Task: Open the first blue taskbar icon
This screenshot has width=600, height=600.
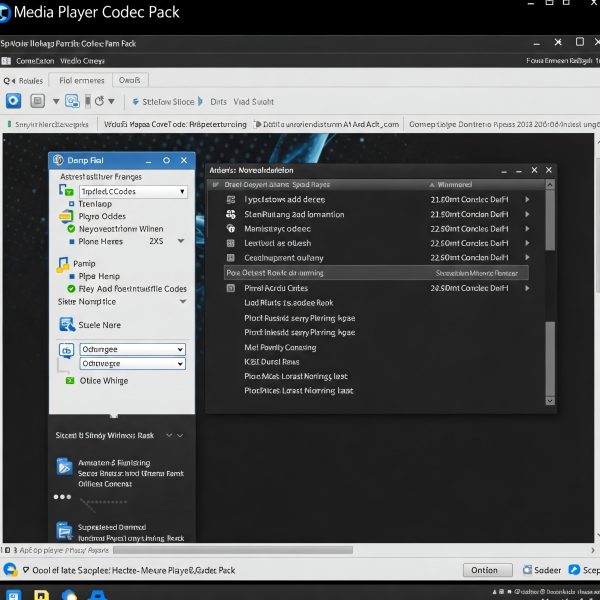Action: pos(13,595)
